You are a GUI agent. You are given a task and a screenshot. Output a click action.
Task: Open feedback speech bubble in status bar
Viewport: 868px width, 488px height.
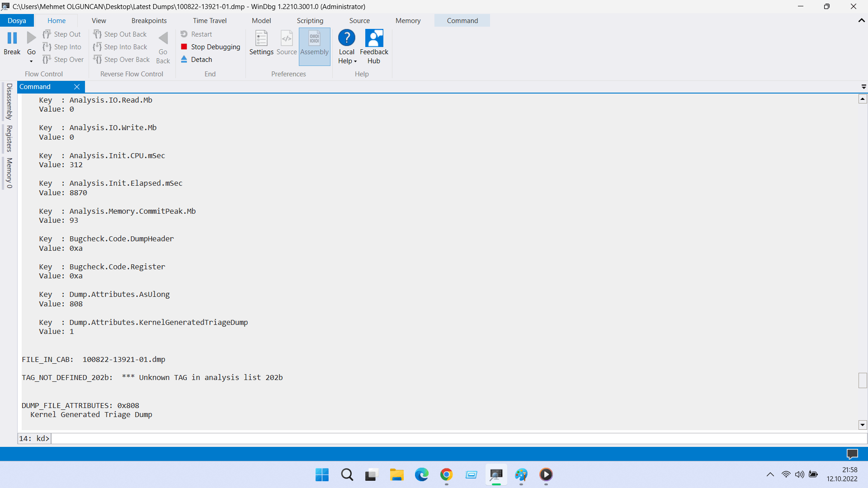pyautogui.click(x=852, y=454)
